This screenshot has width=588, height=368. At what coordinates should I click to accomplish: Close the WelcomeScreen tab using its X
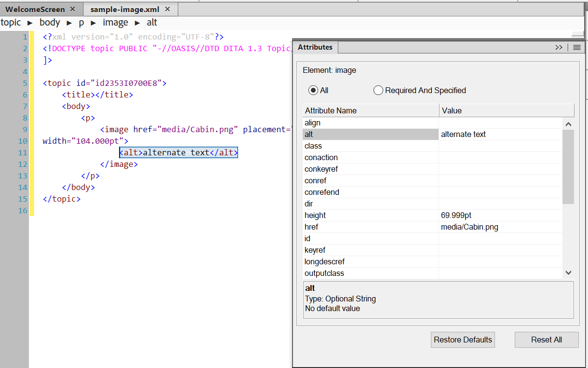tap(72, 9)
